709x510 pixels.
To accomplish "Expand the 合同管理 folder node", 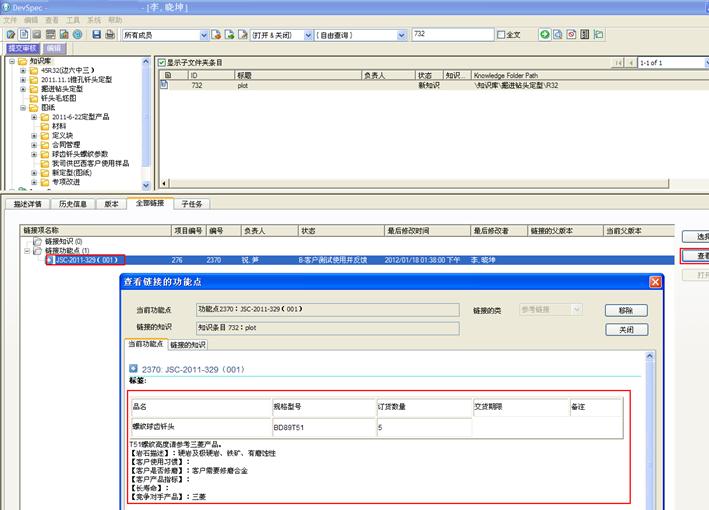I will pyautogui.click(x=35, y=144).
